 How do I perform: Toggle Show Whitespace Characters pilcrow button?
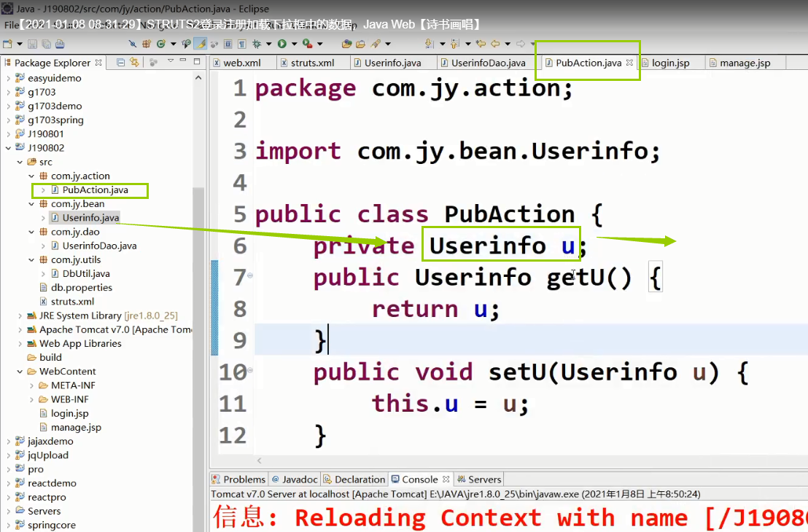(x=241, y=44)
